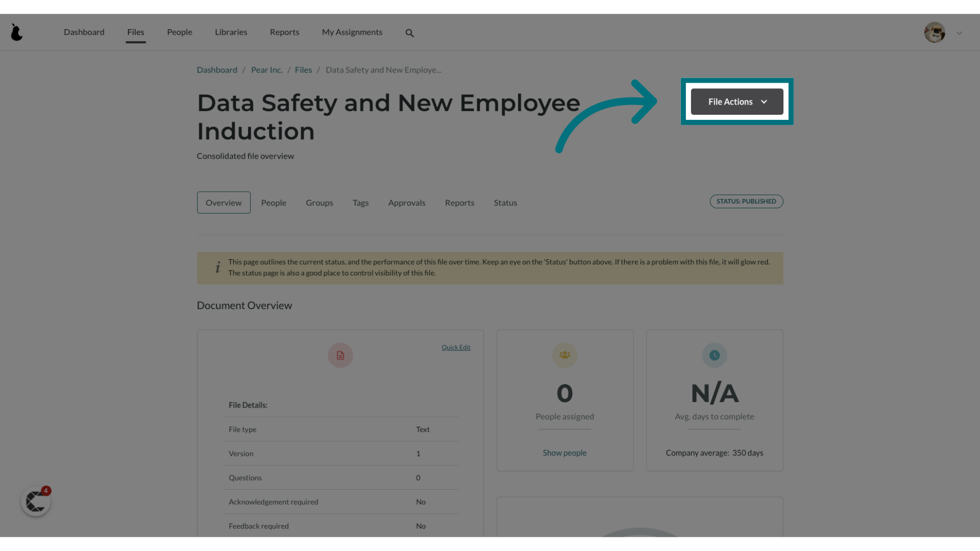Click the people/users icon
The image size is (980, 551).
click(565, 355)
